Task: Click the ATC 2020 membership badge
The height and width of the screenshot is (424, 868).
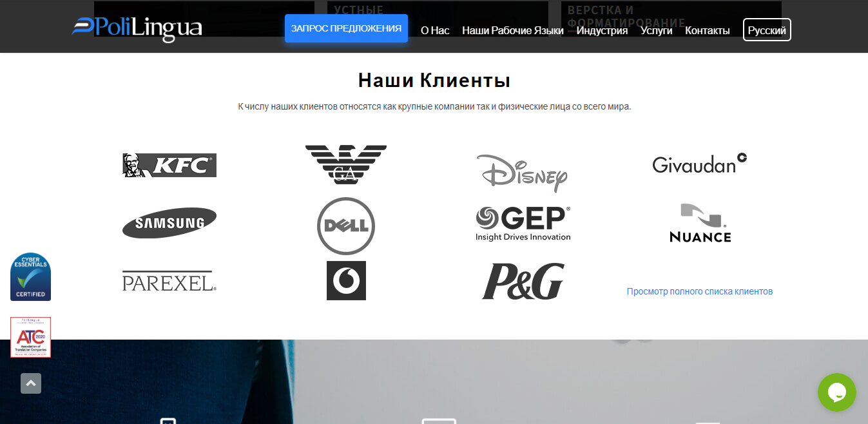Action: click(x=30, y=337)
